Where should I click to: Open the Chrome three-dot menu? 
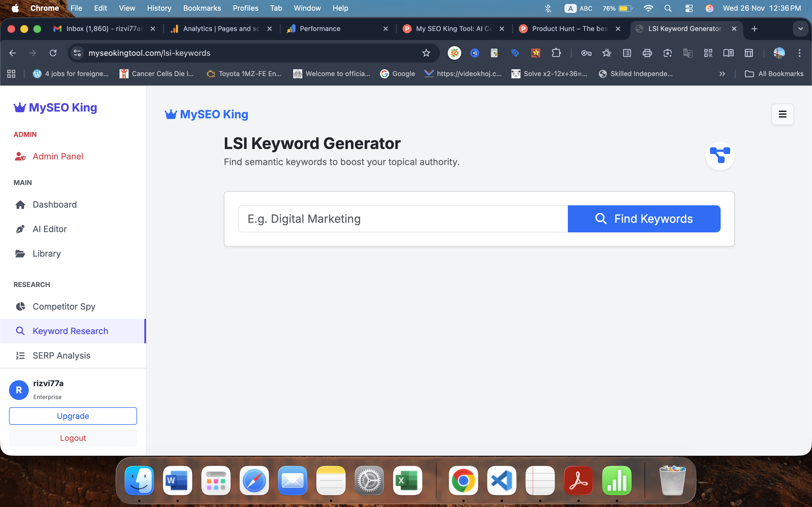click(x=800, y=53)
